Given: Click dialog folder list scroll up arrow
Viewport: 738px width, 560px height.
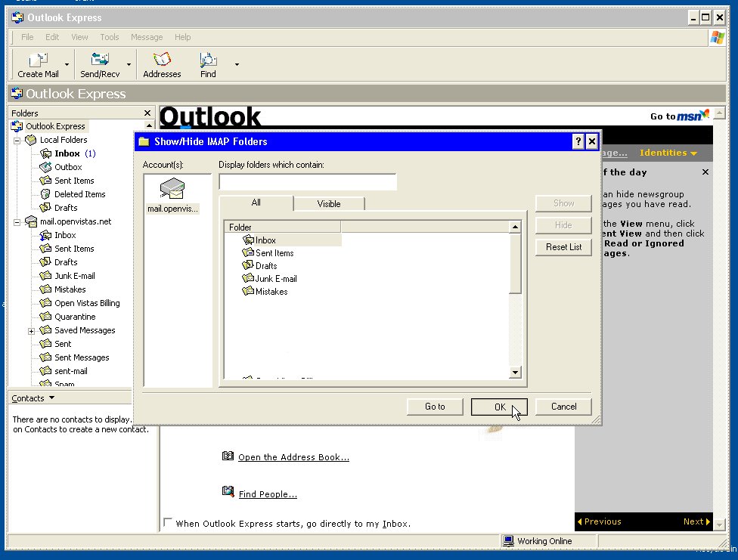Looking at the screenshot, I should coord(515,227).
